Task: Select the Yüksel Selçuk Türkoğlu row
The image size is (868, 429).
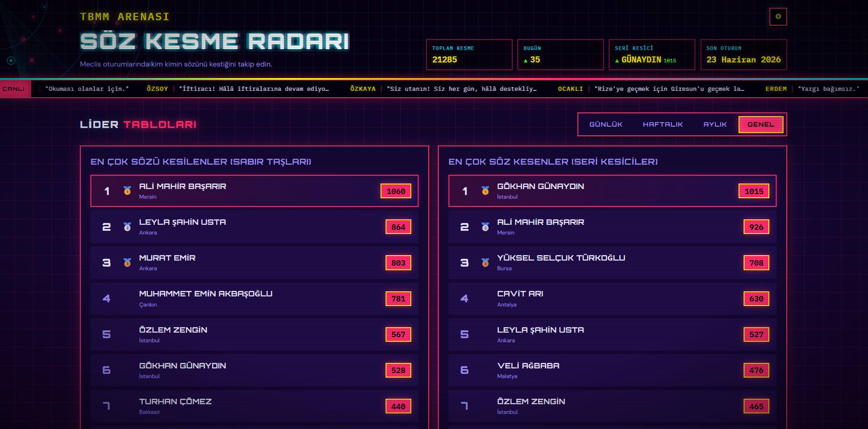Action: [612, 262]
